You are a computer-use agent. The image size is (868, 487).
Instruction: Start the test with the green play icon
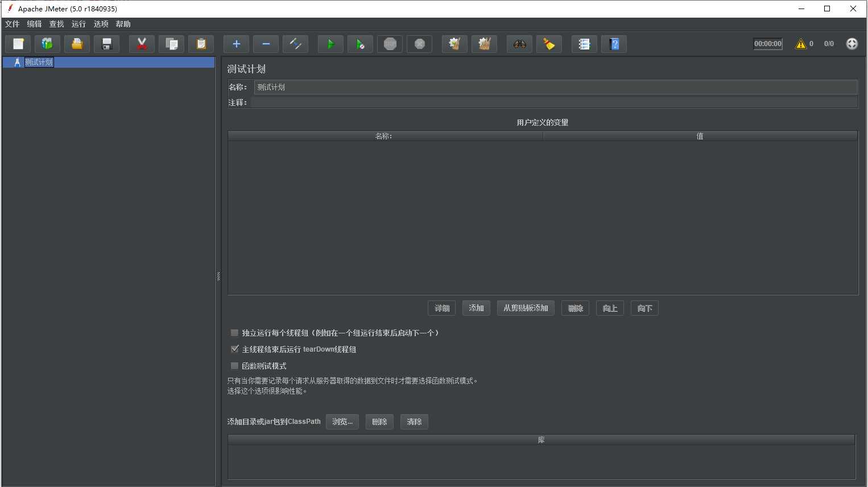pos(330,44)
